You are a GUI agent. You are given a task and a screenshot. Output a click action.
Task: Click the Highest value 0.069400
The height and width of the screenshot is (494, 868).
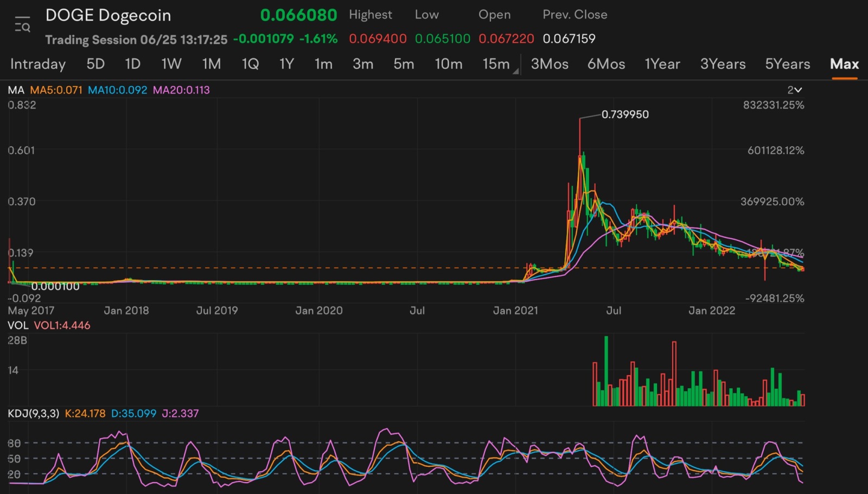pos(378,39)
